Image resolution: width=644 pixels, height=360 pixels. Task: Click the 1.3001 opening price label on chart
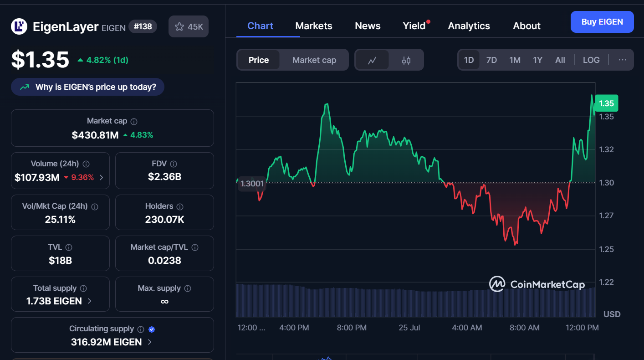click(252, 183)
